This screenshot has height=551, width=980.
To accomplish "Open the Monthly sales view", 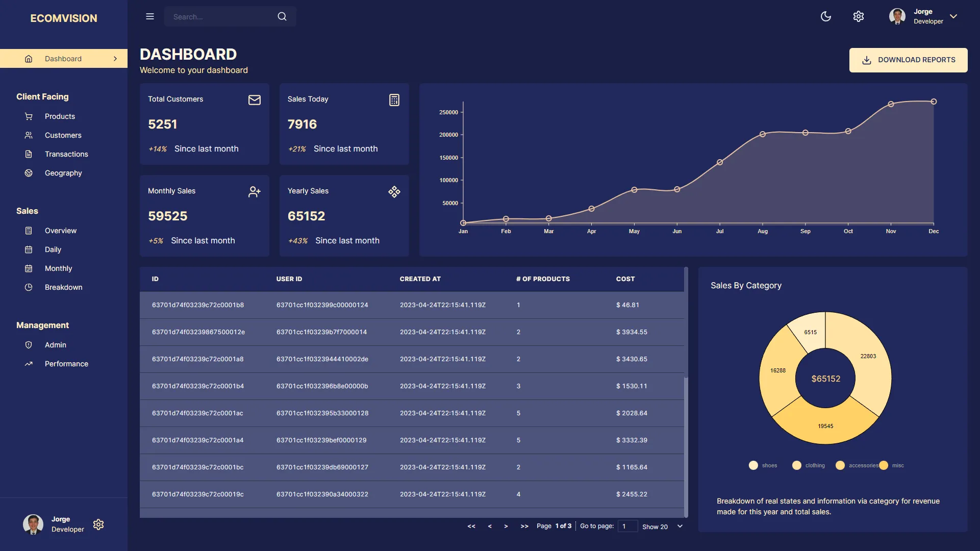I will [59, 268].
